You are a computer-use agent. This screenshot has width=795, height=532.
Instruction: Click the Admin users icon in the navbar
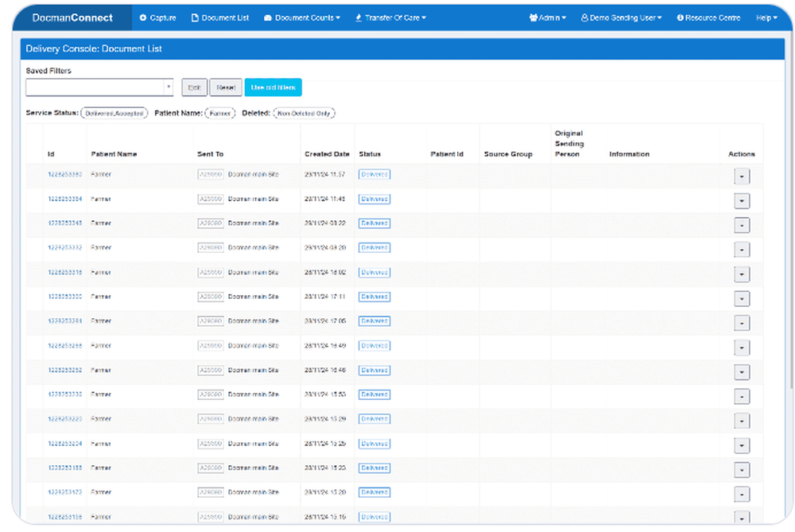533,17
